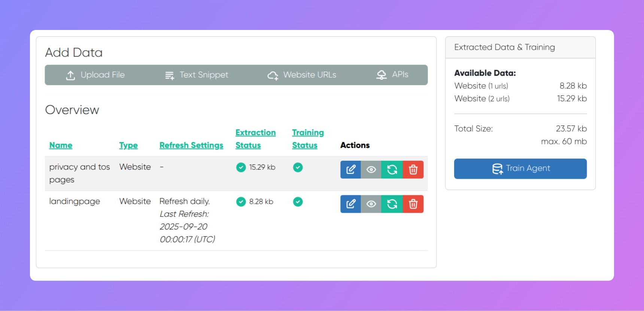This screenshot has width=644, height=311.
Task: Click the '15.29 kb' extraction size in table
Action: click(262, 167)
